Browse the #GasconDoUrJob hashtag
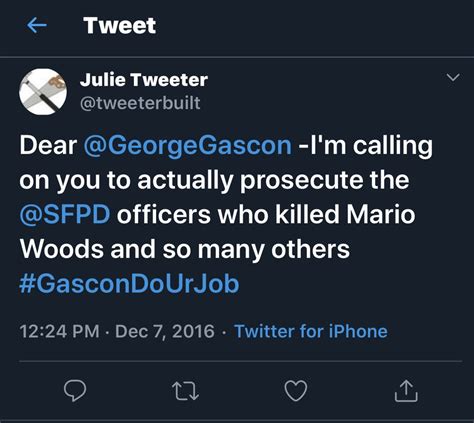The height and width of the screenshot is (423, 474). 129,284
